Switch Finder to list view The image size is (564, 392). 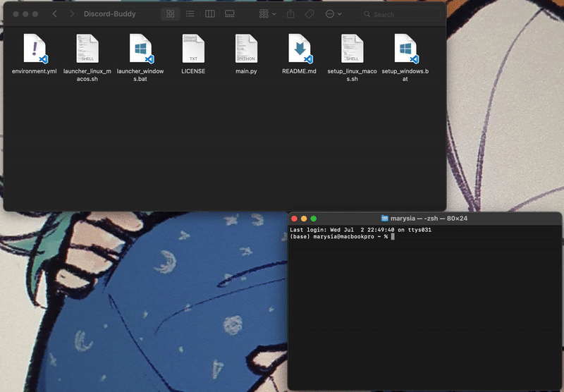[190, 14]
